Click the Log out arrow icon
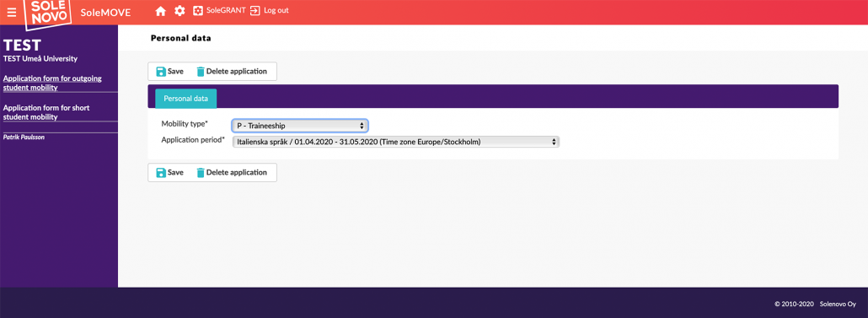Viewport: 868px width, 318px height. click(x=255, y=10)
